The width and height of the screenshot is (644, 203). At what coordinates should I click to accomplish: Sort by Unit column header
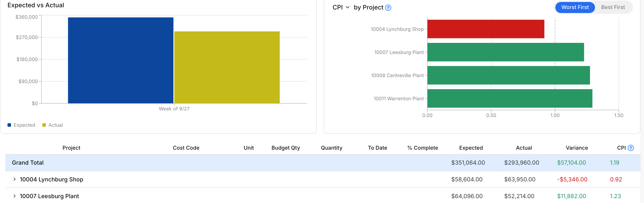[x=249, y=148]
